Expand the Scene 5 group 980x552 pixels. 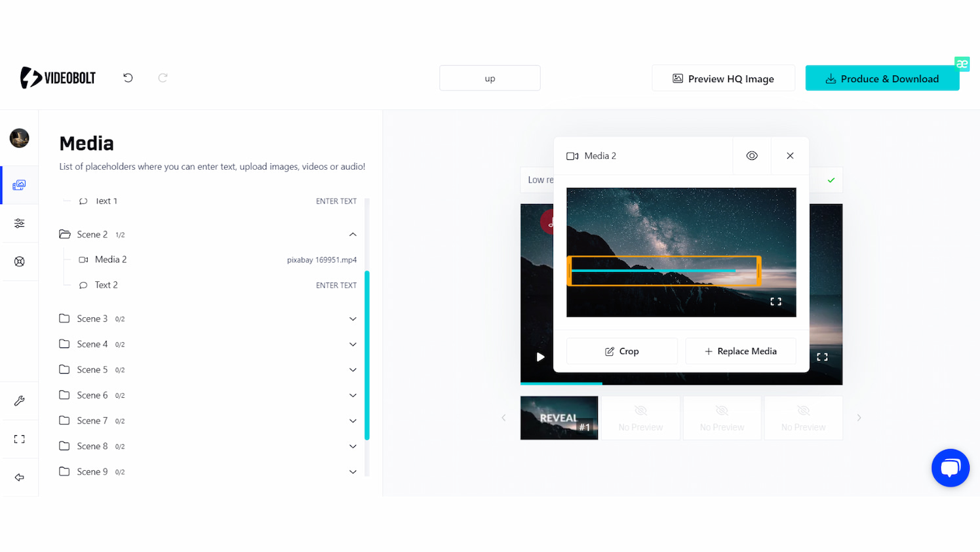353,369
